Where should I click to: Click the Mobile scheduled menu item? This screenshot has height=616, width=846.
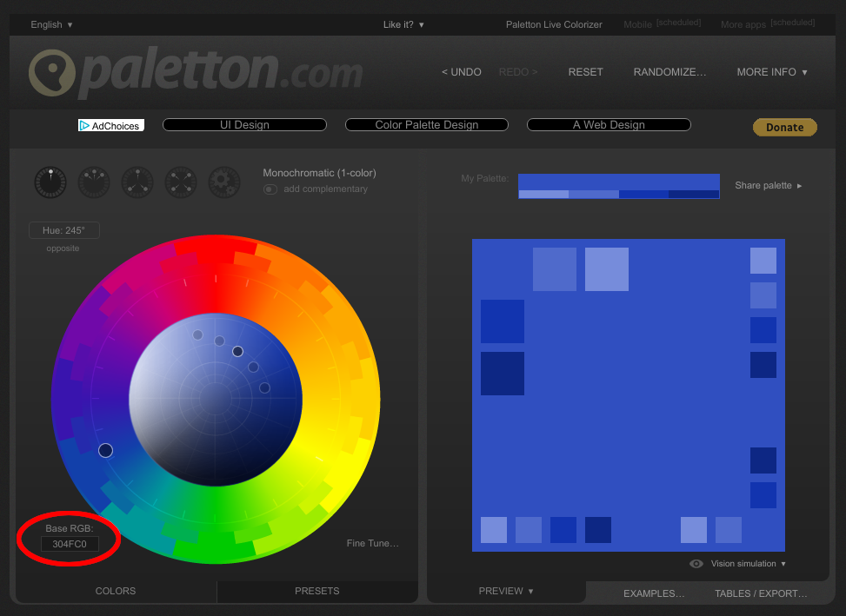pyautogui.click(x=662, y=23)
